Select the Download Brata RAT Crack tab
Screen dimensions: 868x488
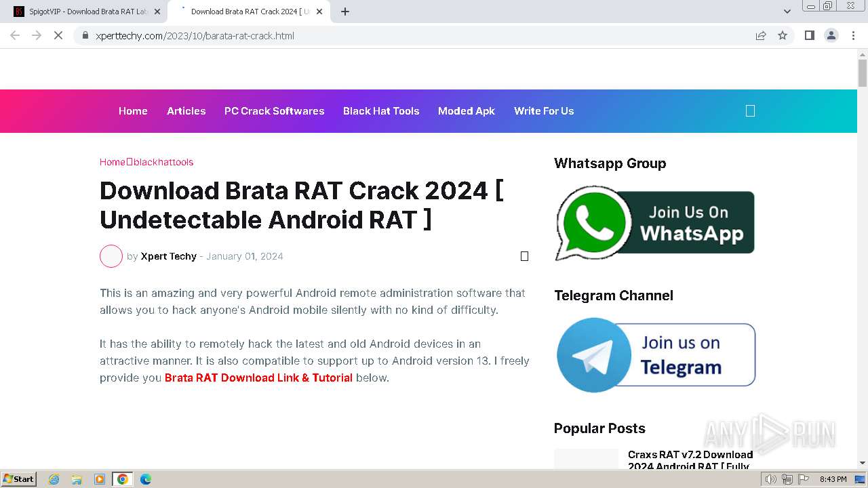248,12
